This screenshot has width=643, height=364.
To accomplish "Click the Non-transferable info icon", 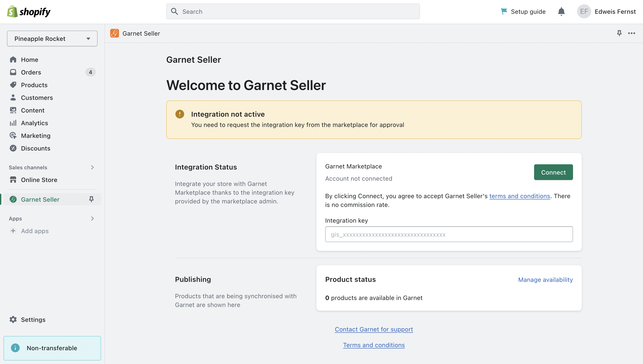I will [15, 348].
